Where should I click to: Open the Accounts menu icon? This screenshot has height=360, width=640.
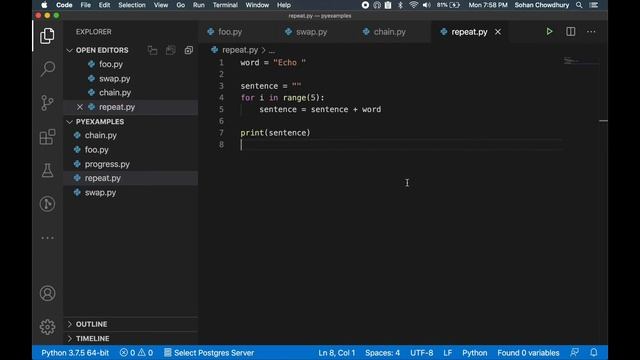click(47, 293)
